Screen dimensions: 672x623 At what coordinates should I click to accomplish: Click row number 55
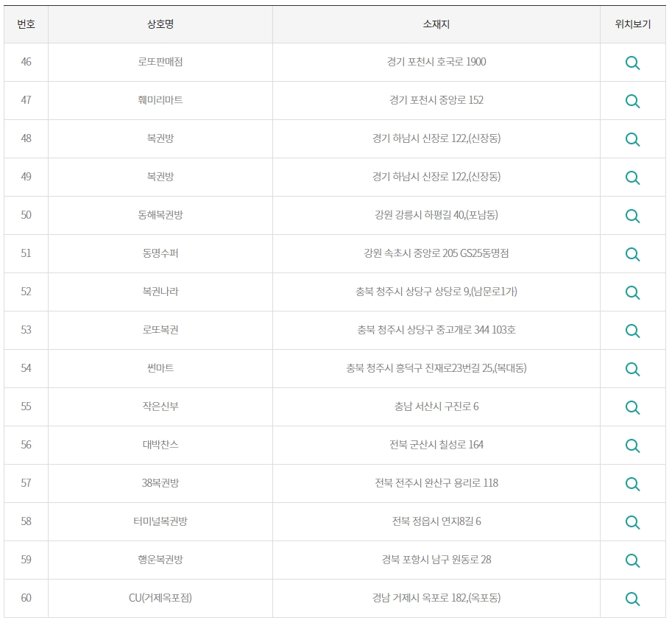(26, 406)
